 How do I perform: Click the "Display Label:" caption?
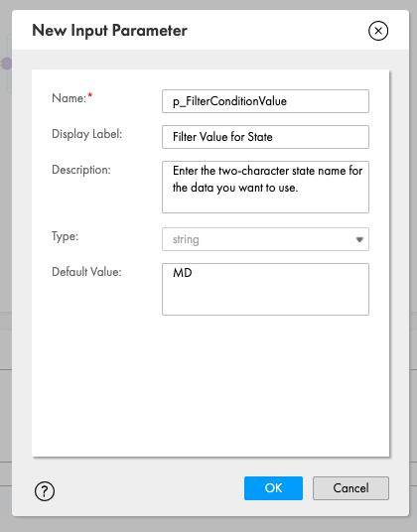coord(86,134)
